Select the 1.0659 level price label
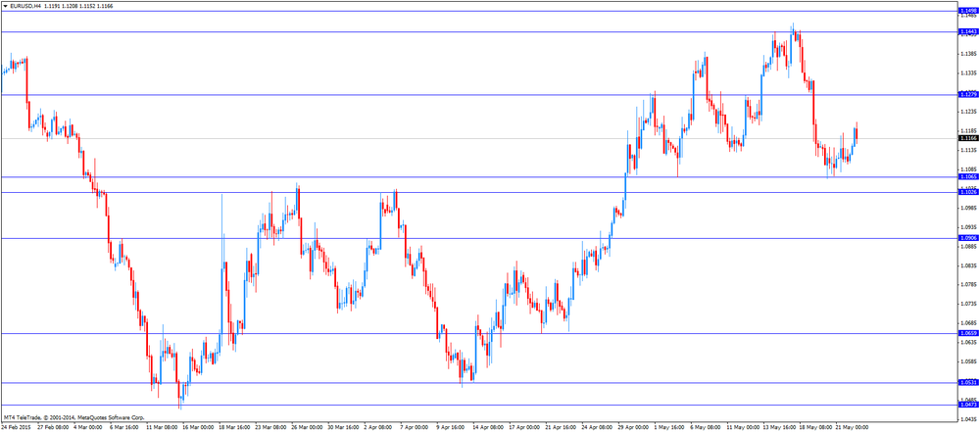The height and width of the screenshot is (432, 980). click(969, 334)
